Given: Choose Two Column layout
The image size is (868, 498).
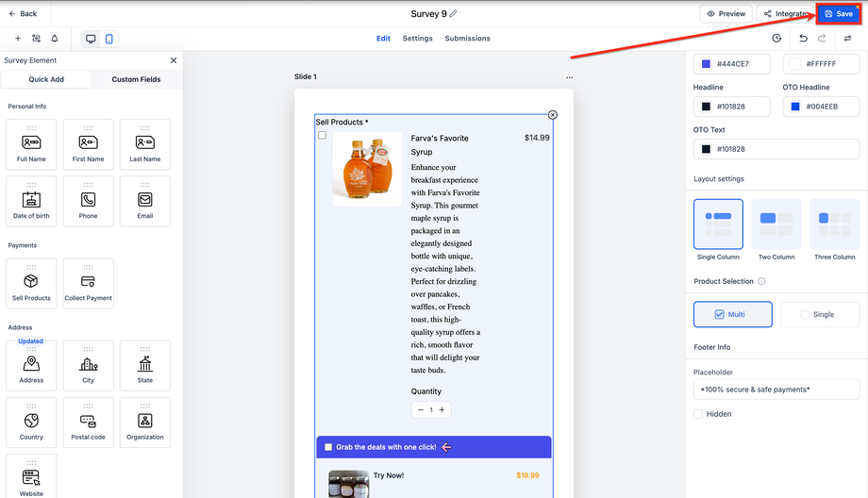Looking at the screenshot, I should [x=776, y=224].
